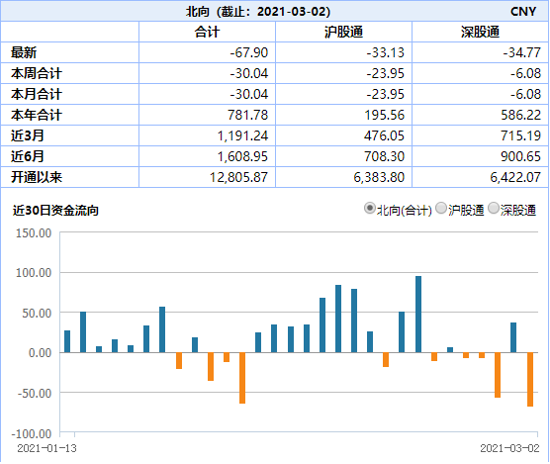The image size is (550, 464).
Task: Click the 本周合计 row label
Action: coord(36,73)
